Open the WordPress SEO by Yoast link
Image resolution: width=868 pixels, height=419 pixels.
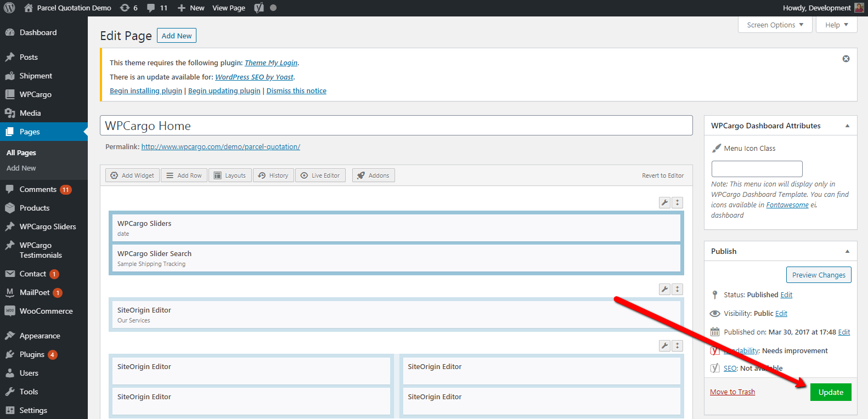pyautogui.click(x=254, y=77)
